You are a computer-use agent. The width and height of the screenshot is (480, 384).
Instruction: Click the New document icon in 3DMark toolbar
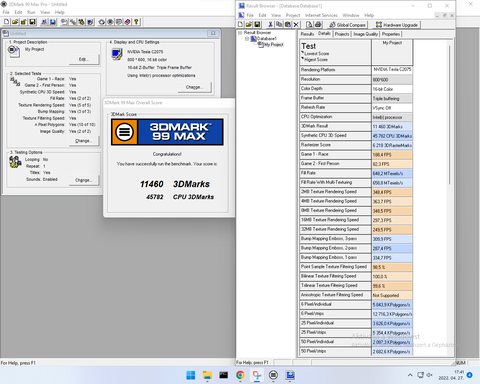6,22
